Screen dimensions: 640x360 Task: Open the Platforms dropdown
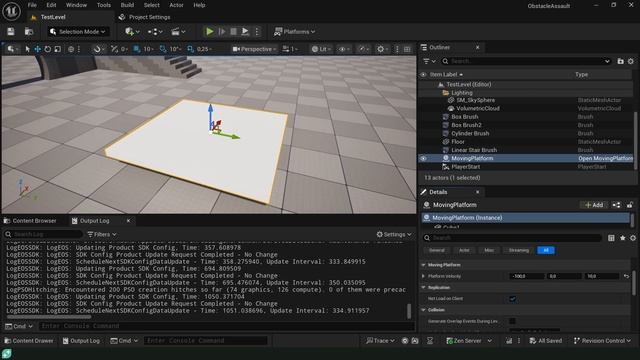tap(295, 31)
